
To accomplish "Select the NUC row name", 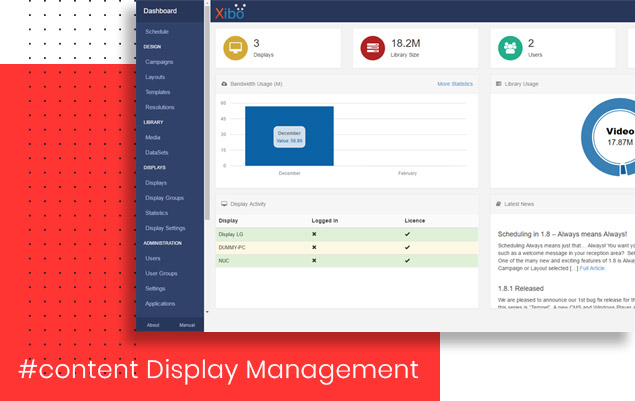I will click(224, 260).
